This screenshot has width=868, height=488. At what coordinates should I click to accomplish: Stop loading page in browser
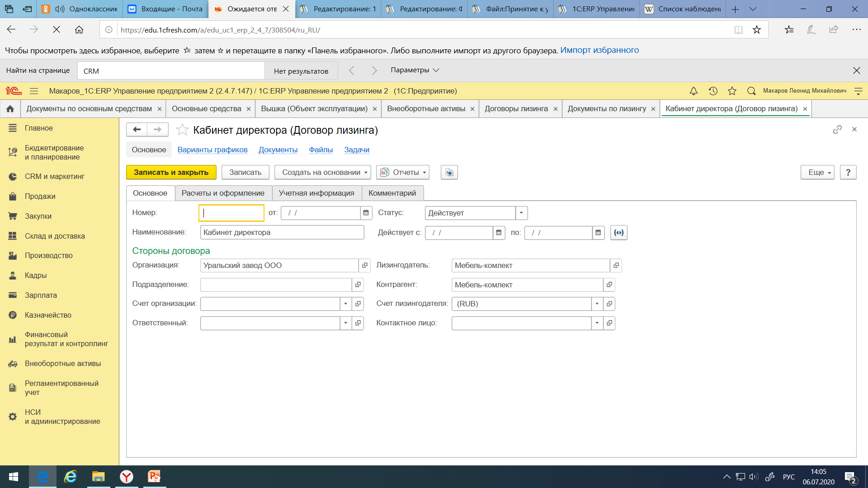[x=57, y=30]
